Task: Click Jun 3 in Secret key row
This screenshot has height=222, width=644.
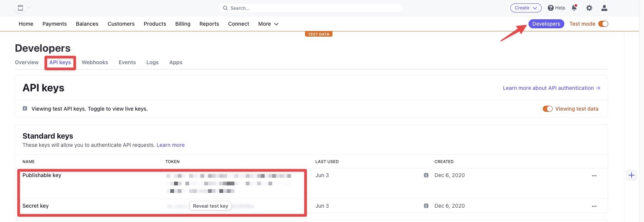Action: pos(322,206)
